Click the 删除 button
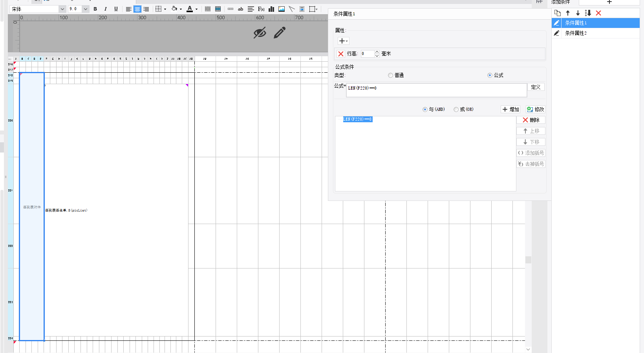Screen dimensions: 644x353 click(531, 120)
